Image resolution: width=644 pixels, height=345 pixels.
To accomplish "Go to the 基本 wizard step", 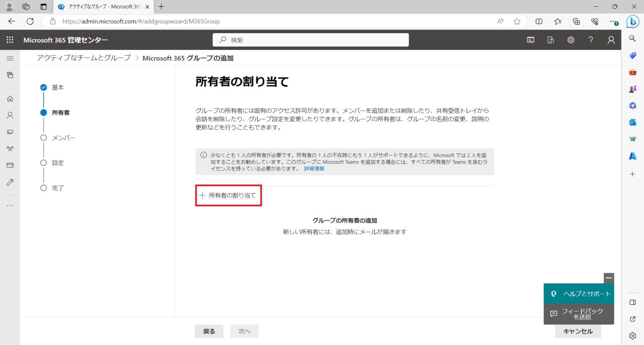I will click(57, 88).
